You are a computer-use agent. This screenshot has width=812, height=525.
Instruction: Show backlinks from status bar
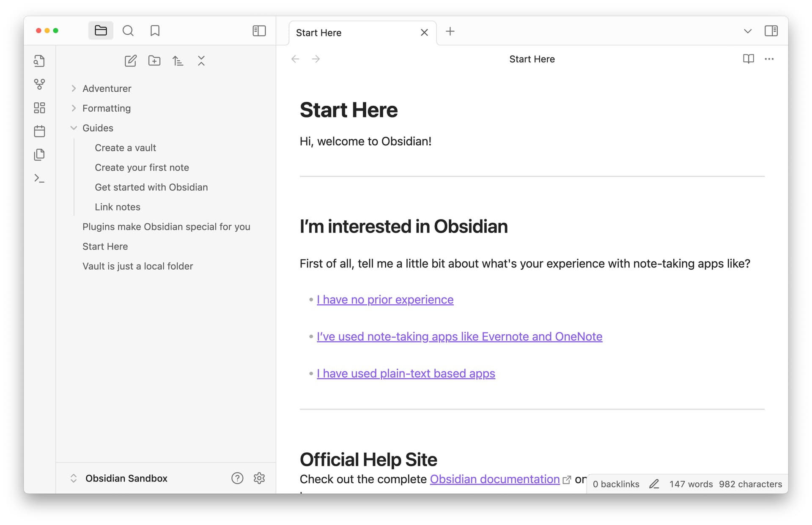(616, 484)
